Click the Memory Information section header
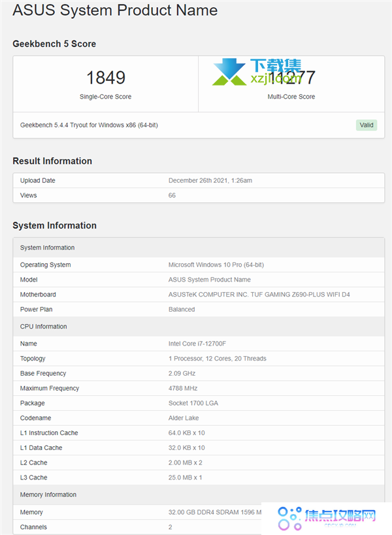Image resolution: width=392 pixels, height=535 pixels. (x=48, y=494)
